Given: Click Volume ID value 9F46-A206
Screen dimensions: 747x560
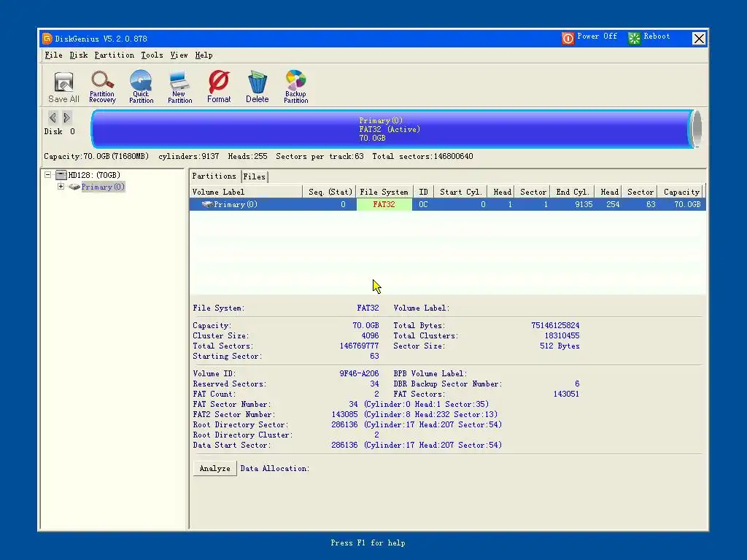Looking at the screenshot, I should click(x=359, y=374).
